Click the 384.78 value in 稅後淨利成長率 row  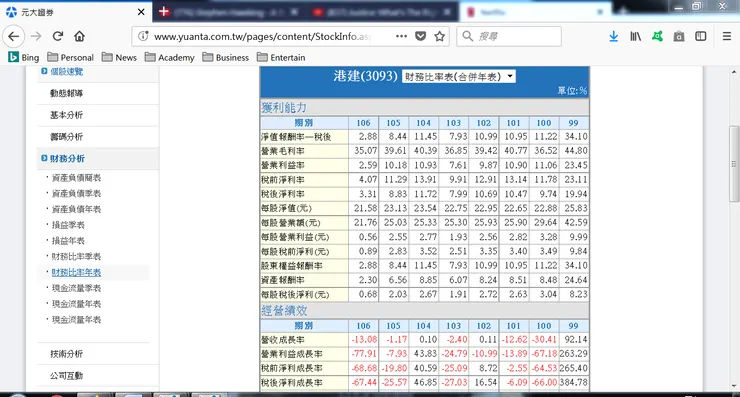click(574, 383)
